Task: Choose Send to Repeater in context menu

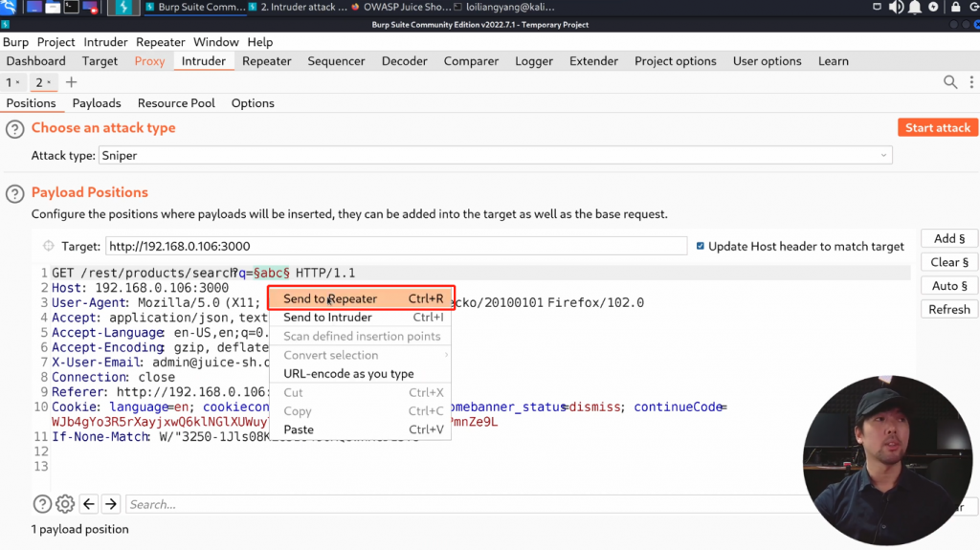Action: [x=361, y=298]
